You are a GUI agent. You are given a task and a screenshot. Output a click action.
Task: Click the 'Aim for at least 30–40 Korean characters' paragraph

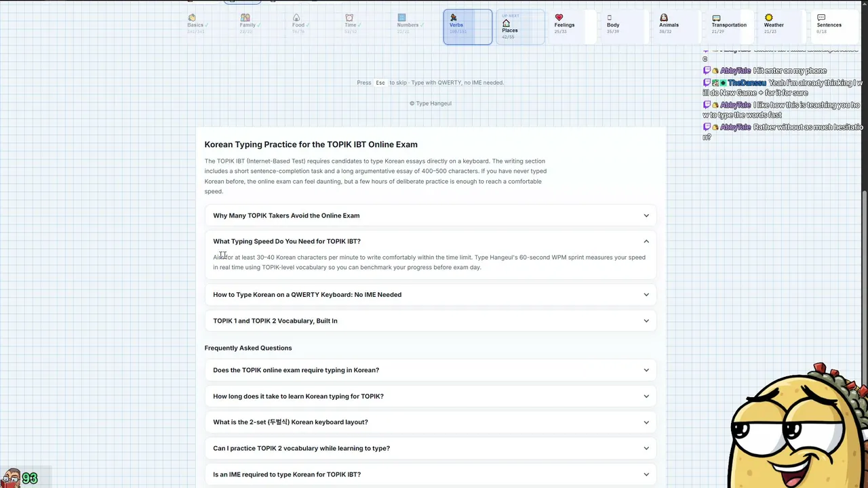429,262
